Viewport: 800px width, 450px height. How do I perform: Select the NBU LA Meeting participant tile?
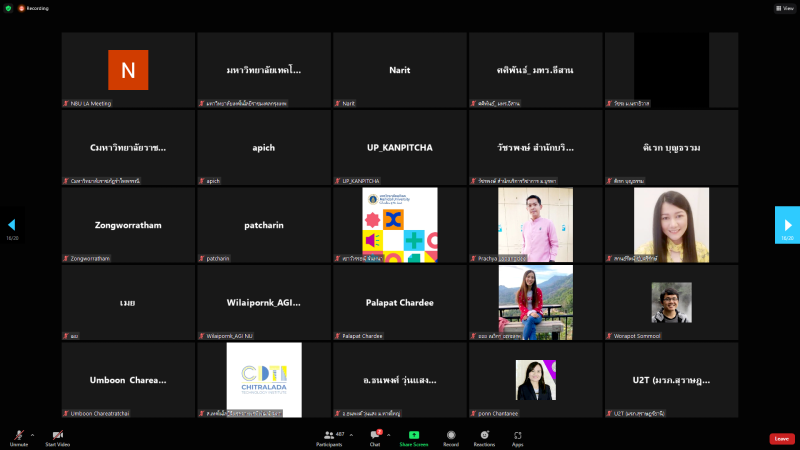[128, 70]
